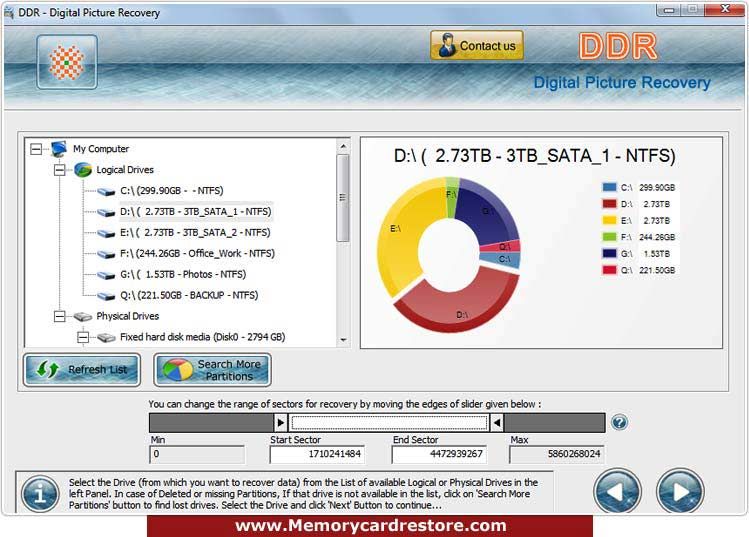The height and width of the screenshot is (537, 749).
Task: Click the drive icon beside E:\
Action: [x=106, y=234]
